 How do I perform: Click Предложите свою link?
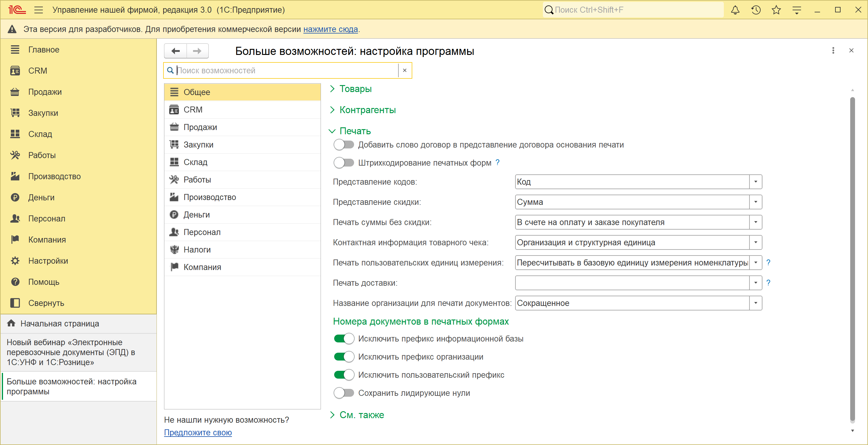coord(198,433)
